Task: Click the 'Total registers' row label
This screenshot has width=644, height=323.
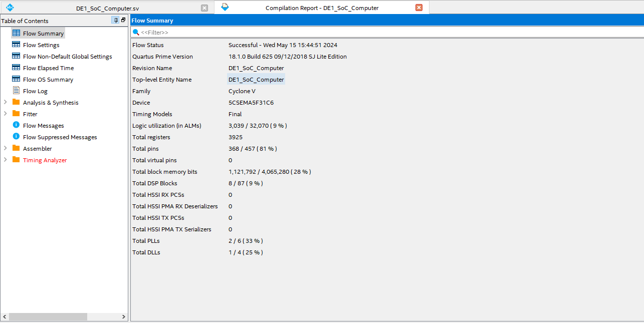Action: pyautogui.click(x=151, y=137)
